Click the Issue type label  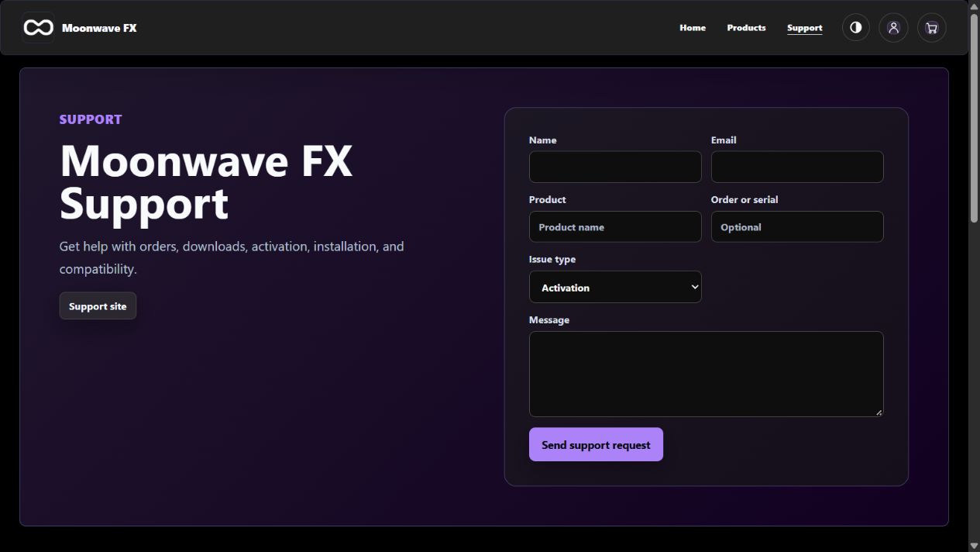click(x=552, y=260)
